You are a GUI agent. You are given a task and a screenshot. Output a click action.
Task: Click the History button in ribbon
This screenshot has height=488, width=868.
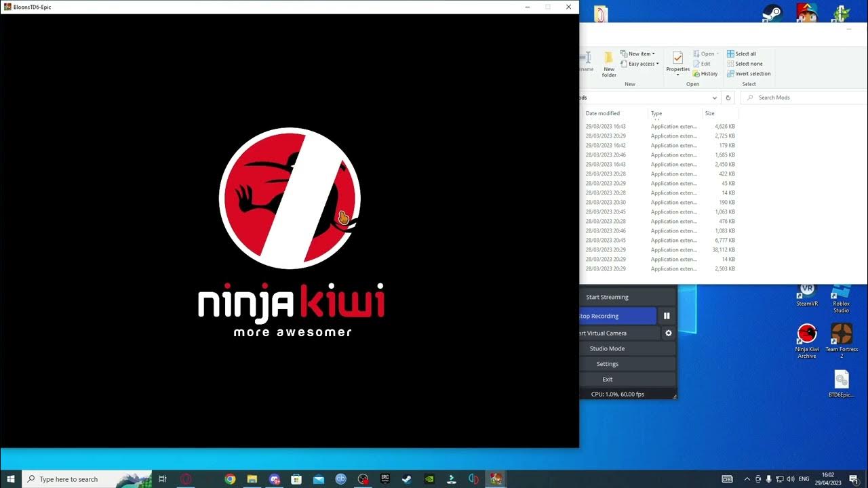pyautogui.click(x=705, y=74)
